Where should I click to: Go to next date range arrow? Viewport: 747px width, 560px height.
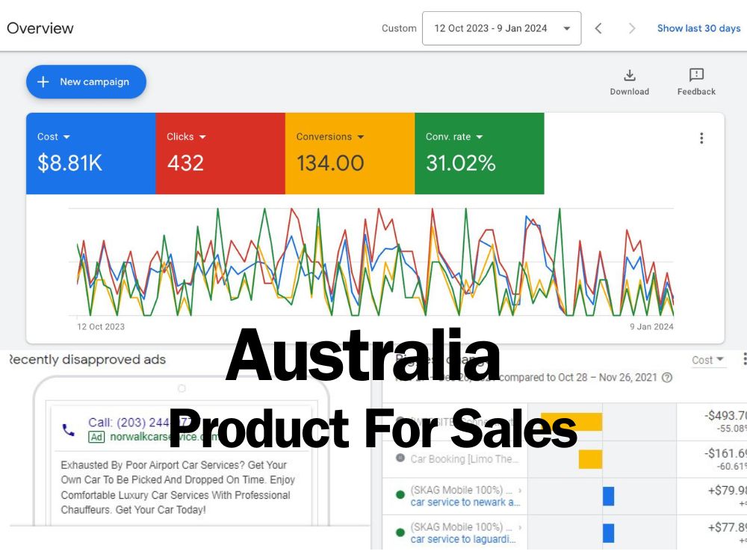pos(632,28)
